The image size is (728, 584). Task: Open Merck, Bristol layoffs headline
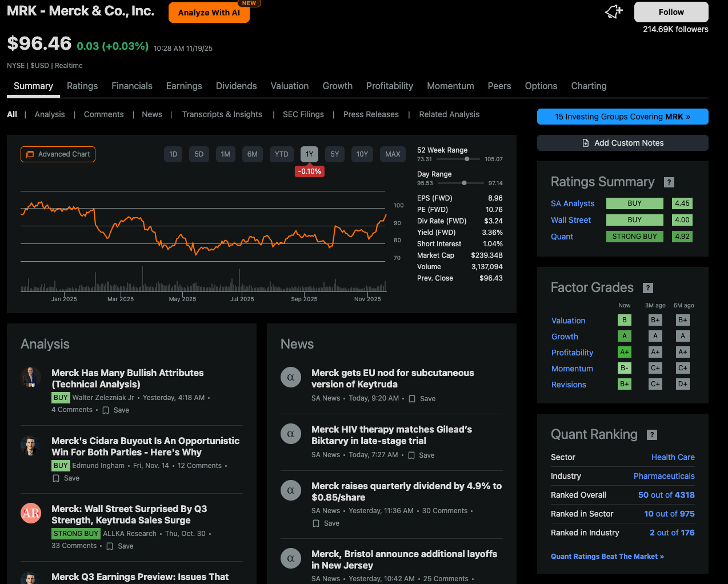coord(404,559)
